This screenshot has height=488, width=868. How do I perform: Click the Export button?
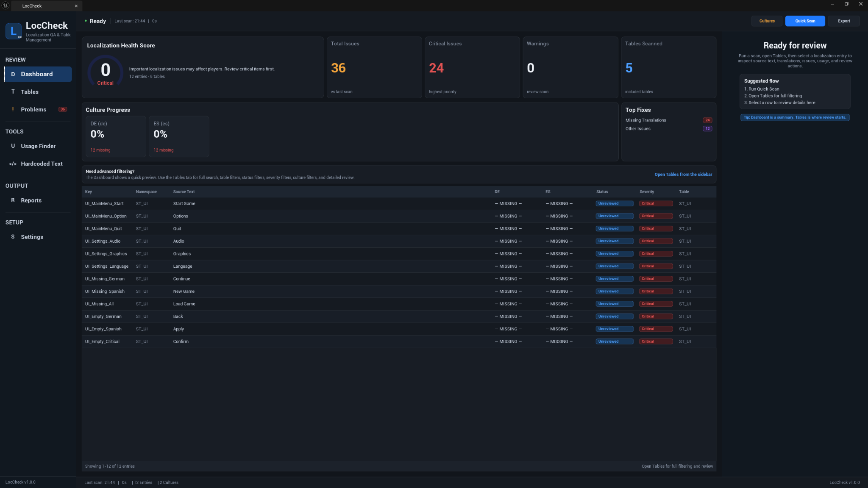(843, 21)
